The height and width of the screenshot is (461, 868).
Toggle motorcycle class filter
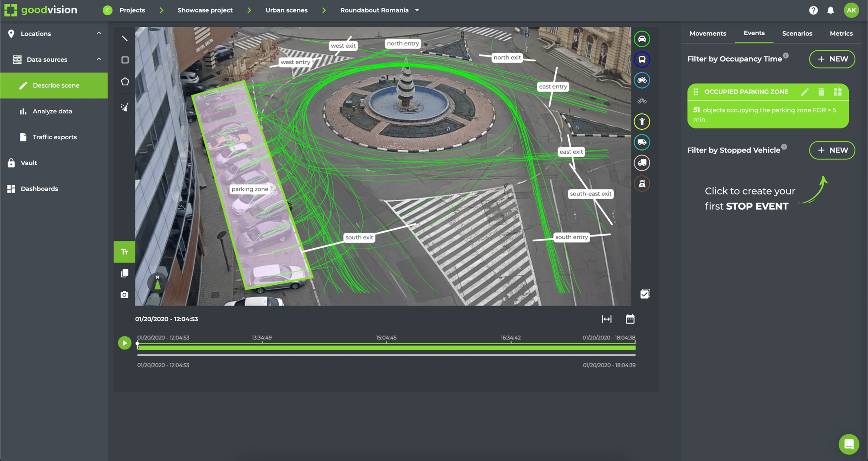[642, 80]
